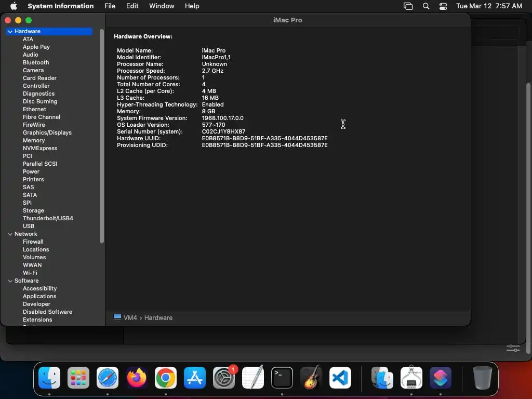Image resolution: width=532 pixels, height=399 pixels.
Task: Open the Trash in the dock
Action: 483,378
